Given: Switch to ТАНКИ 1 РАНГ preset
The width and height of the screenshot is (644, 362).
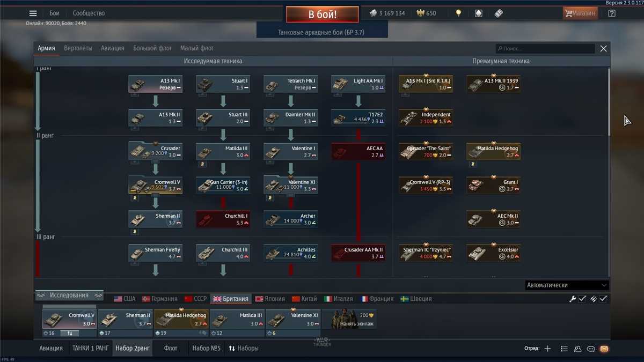Looking at the screenshot, I should (x=90, y=348).
